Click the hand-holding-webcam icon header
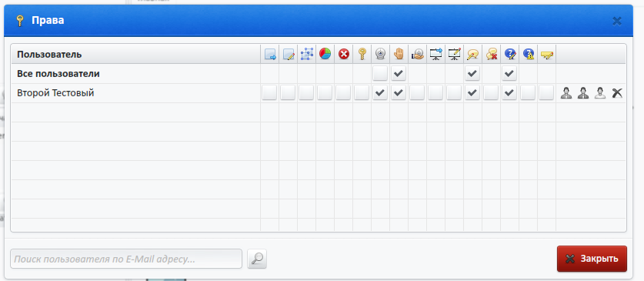This screenshot has width=644, height=281. tap(417, 54)
